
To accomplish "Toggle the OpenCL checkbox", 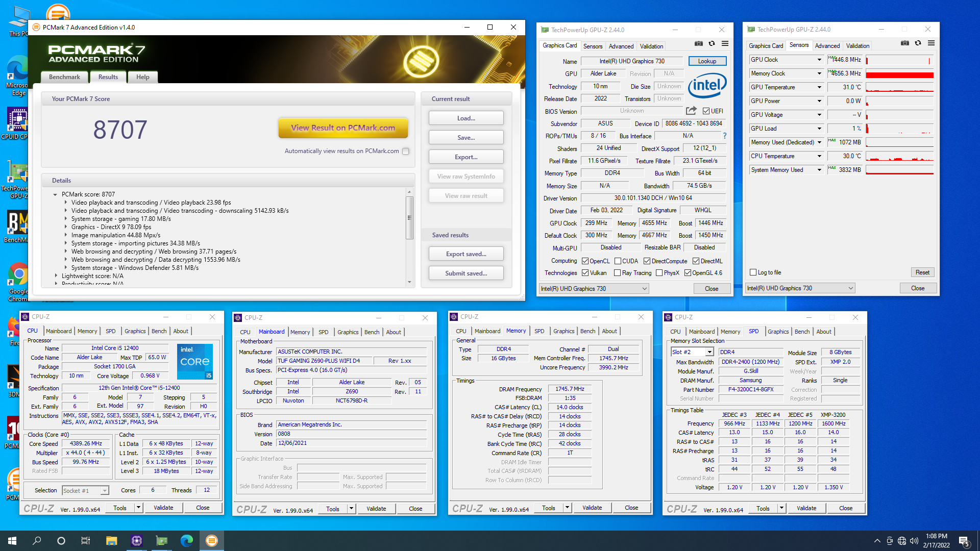I will 585,261.
